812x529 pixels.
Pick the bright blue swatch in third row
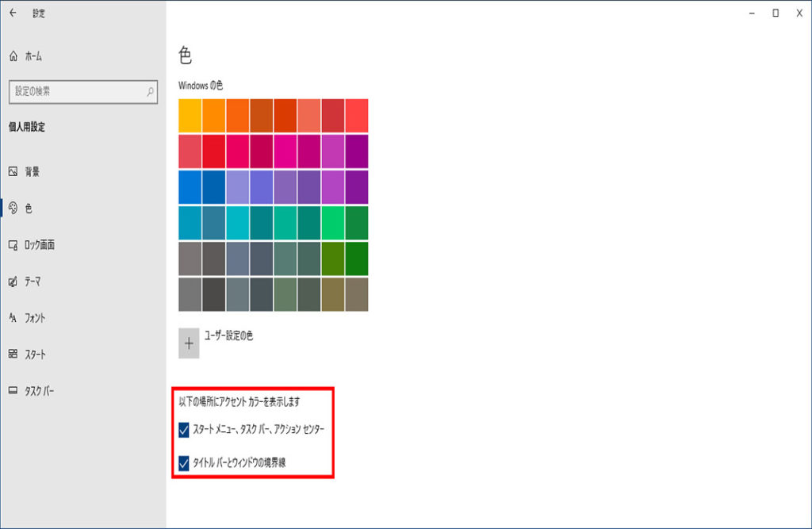tap(190, 187)
